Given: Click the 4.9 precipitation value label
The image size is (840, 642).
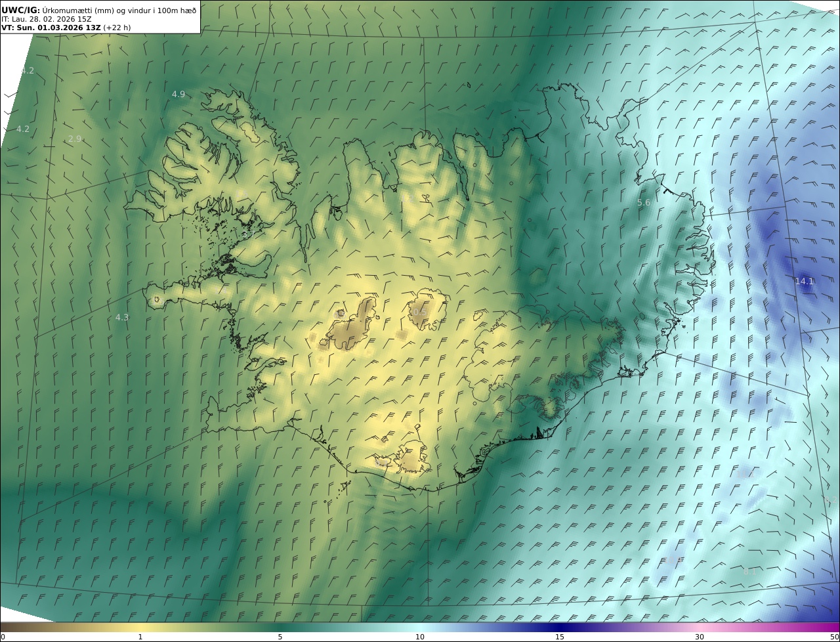Looking at the screenshot, I should (178, 94).
